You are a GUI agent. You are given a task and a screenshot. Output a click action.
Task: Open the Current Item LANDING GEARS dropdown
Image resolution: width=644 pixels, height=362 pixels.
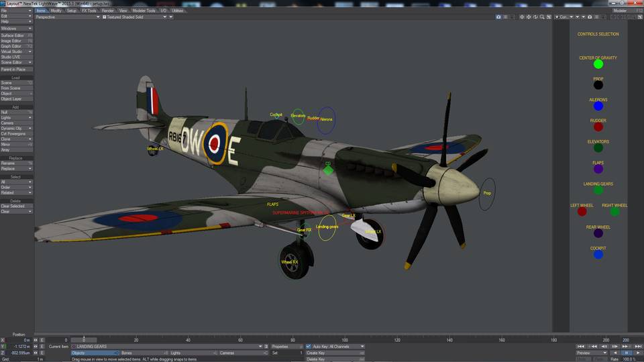167,347
